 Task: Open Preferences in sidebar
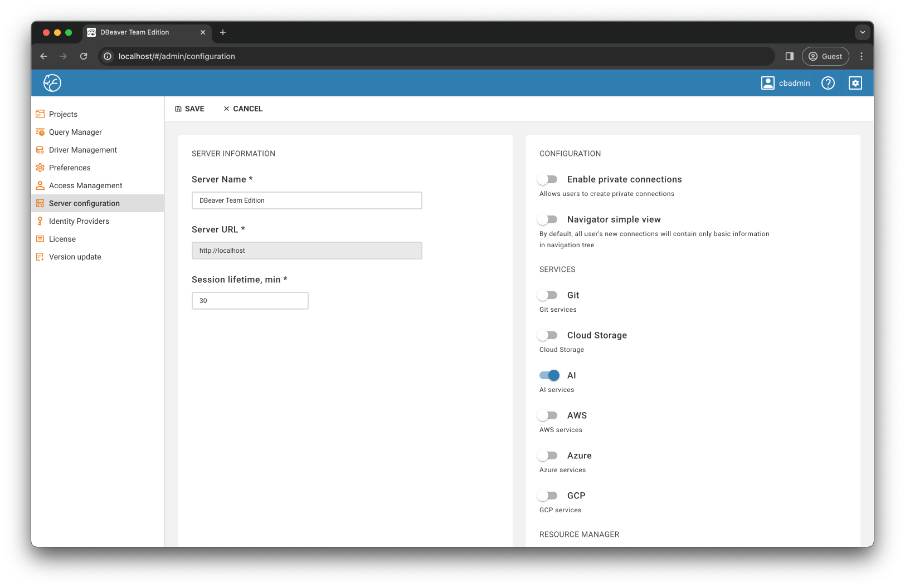[x=98, y=168]
